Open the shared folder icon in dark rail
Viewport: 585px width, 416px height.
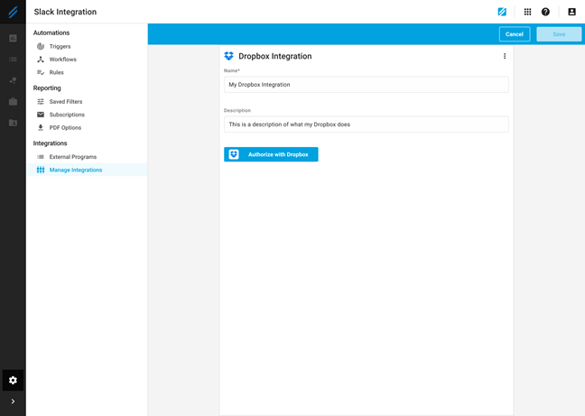pyautogui.click(x=13, y=122)
